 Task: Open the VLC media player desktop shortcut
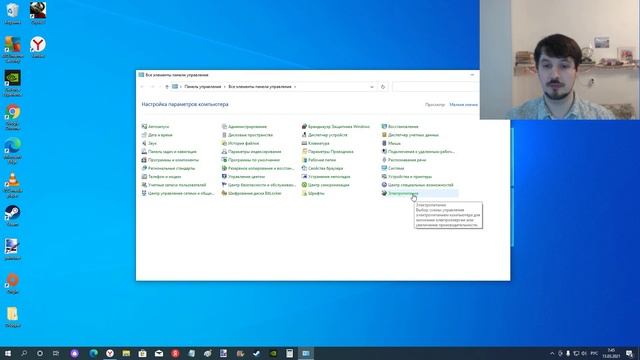tap(13, 184)
